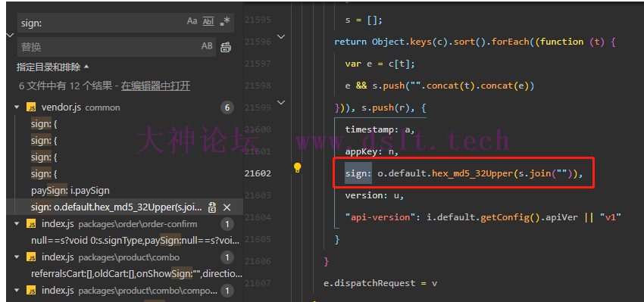Viewport: 644px width, 302px height.
Task: Click the vendor.js file icon
Action: coord(31,107)
